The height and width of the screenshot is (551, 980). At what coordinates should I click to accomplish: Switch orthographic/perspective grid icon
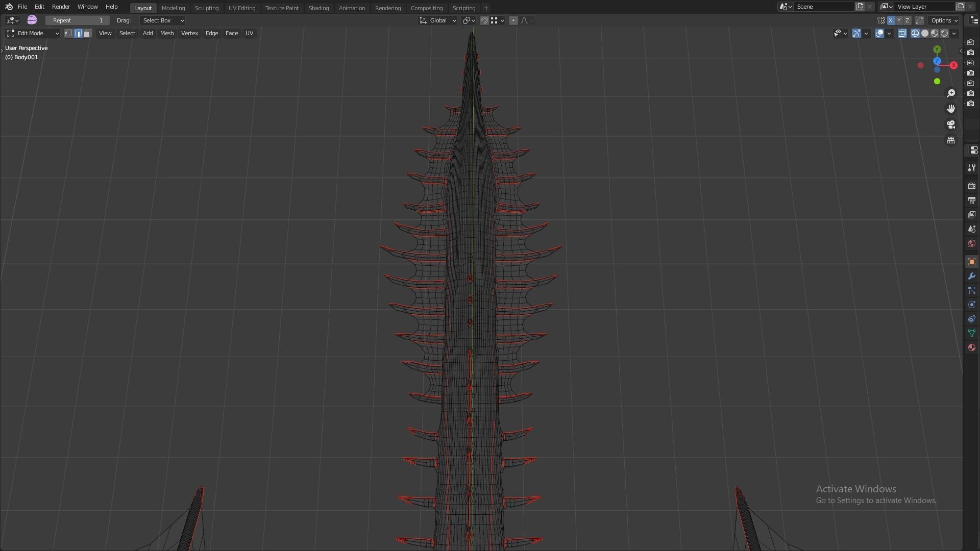(951, 140)
